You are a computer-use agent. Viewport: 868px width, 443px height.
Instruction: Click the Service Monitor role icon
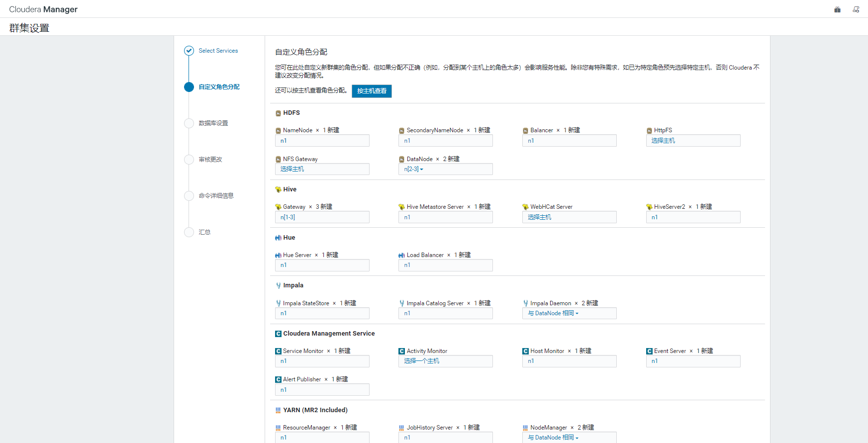(278, 351)
